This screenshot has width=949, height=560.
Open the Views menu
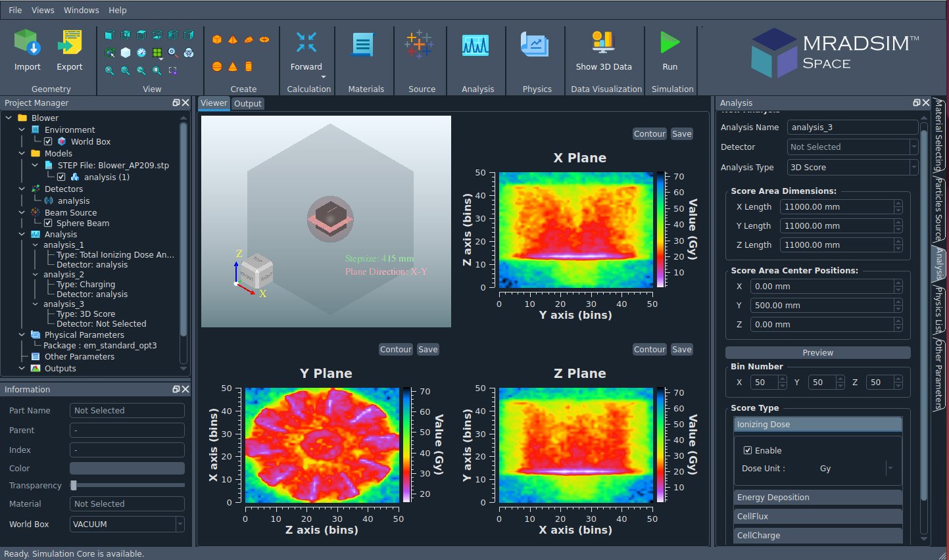43,10
